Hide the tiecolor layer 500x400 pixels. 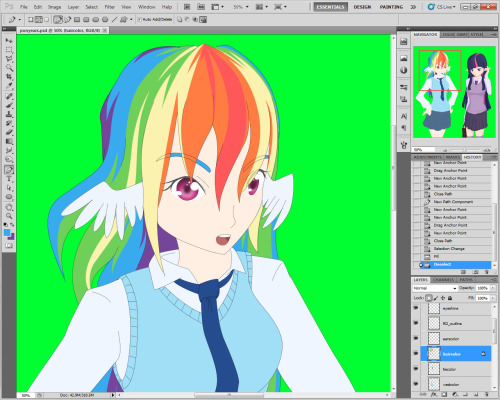416,369
